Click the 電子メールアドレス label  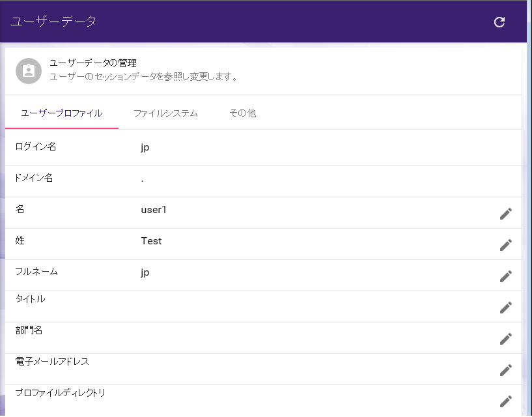coord(52,362)
